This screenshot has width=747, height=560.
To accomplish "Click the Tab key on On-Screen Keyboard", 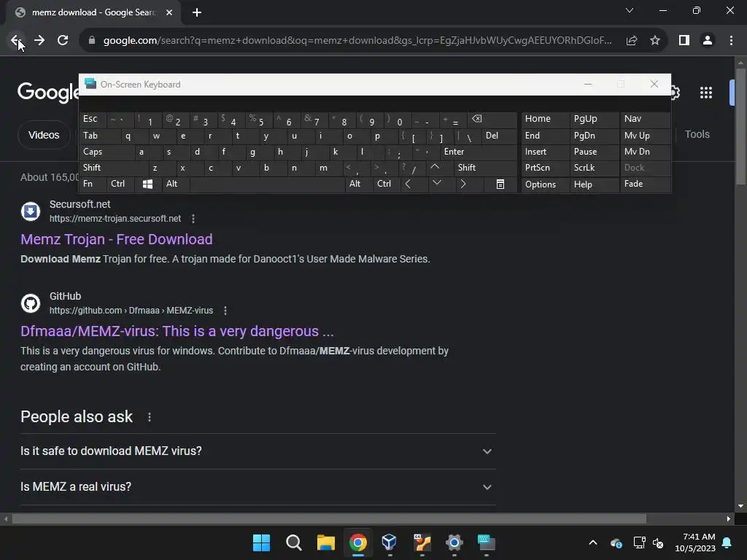I will (x=96, y=136).
